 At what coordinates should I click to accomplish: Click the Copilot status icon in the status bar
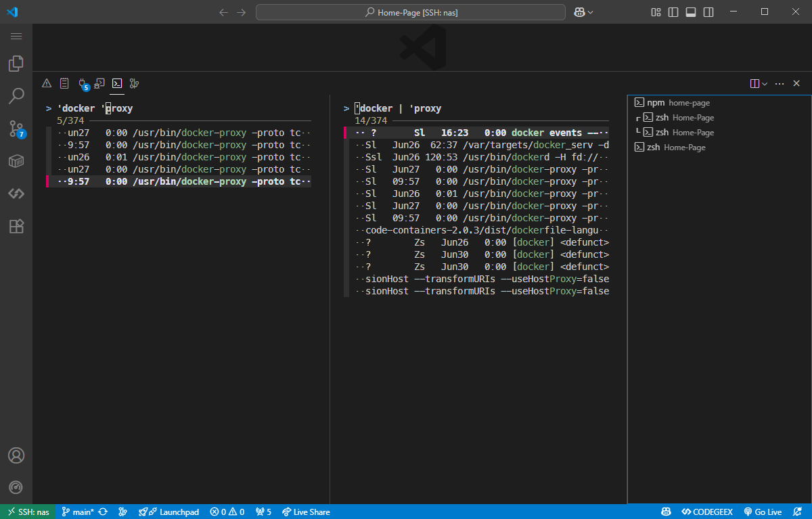point(666,512)
